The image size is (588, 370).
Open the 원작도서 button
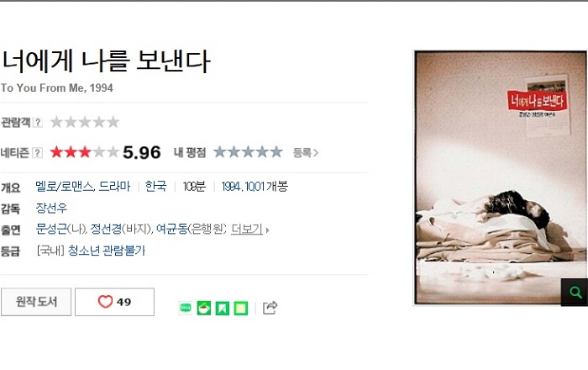pyautogui.click(x=36, y=302)
